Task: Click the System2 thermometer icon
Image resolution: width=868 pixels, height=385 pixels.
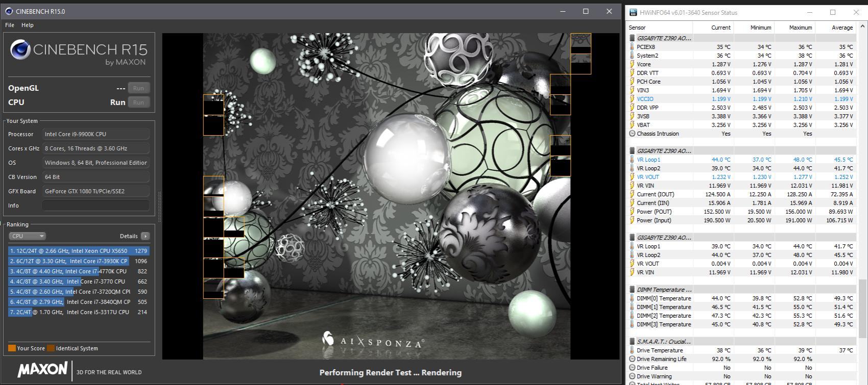Action: 632,56
